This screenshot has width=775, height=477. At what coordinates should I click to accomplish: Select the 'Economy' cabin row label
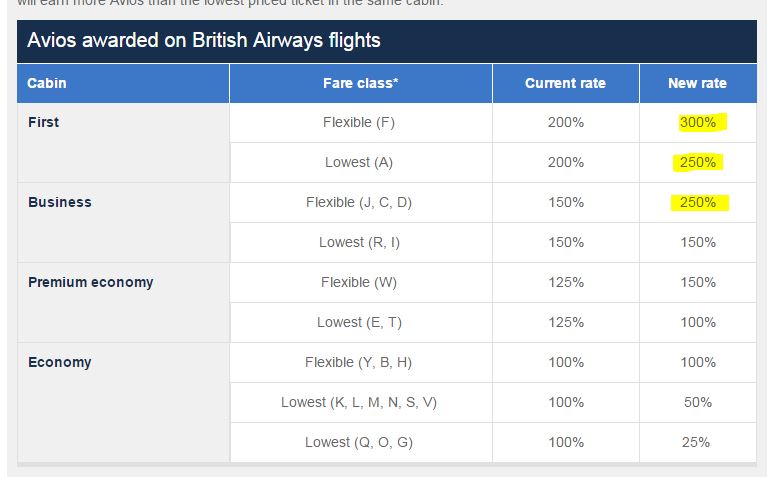(x=60, y=362)
